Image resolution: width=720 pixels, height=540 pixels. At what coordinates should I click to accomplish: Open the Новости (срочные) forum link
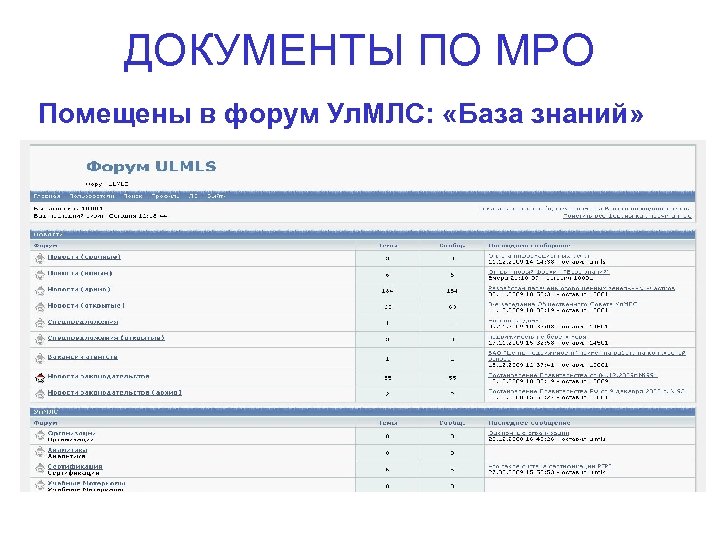(x=84, y=257)
